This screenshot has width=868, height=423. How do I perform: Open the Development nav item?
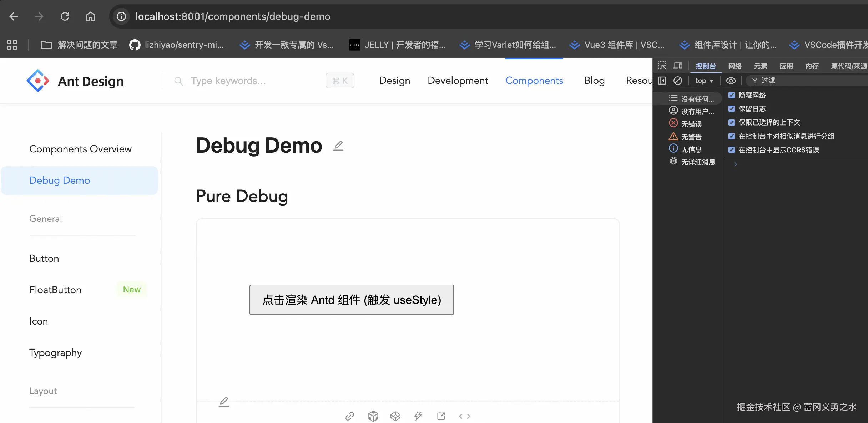458,81
